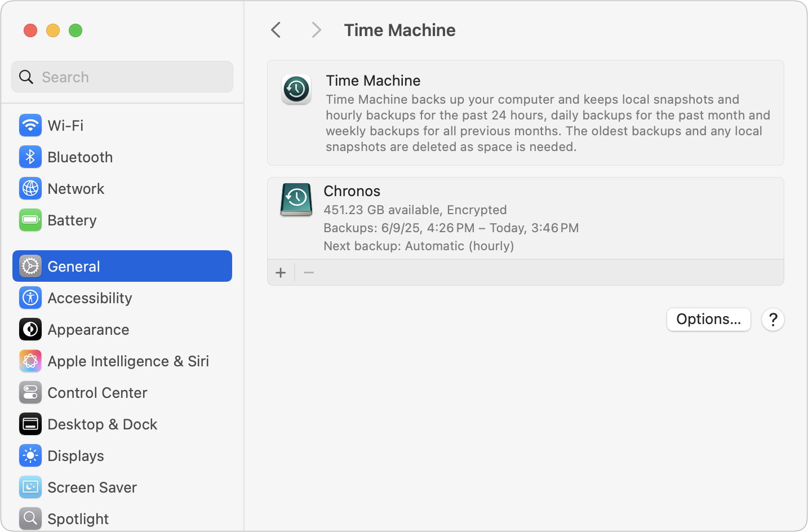Click 'Next backup: Automatic (hourly)' text
808x532 pixels.
[419, 246]
